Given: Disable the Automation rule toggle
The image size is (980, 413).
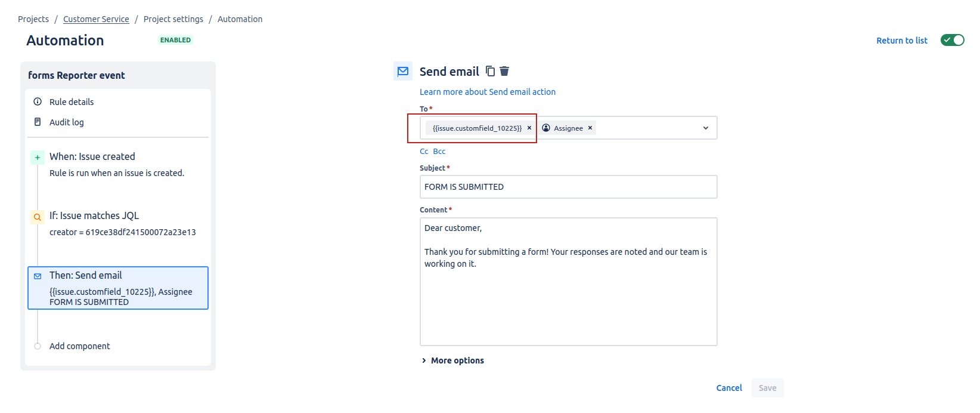Looking at the screenshot, I should click(952, 40).
